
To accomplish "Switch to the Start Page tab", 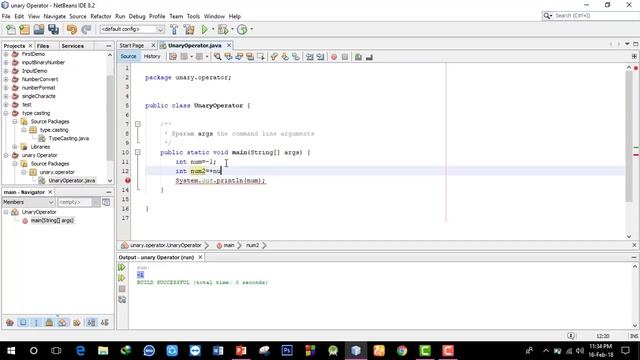I will click(132, 45).
